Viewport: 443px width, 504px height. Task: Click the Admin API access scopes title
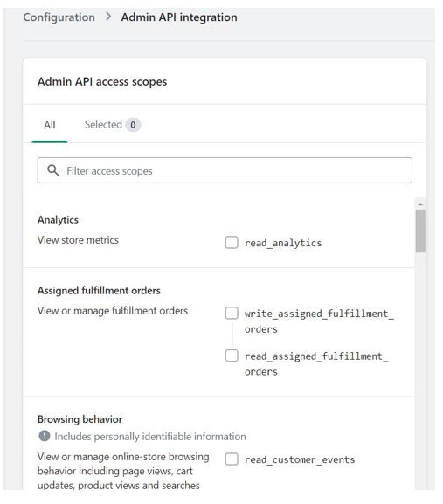click(102, 81)
